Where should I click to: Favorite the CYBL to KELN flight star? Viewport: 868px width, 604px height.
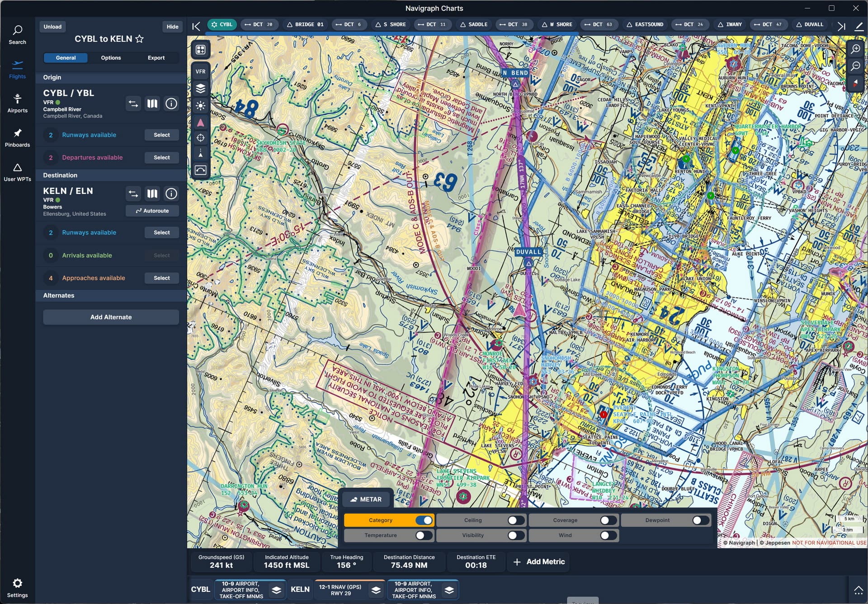click(140, 39)
